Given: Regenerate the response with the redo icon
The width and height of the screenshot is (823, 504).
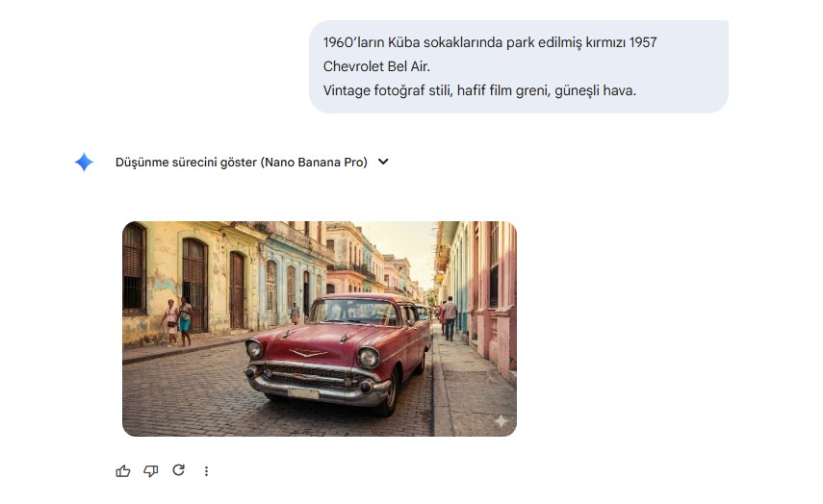Looking at the screenshot, I should (x=178, y=470).
